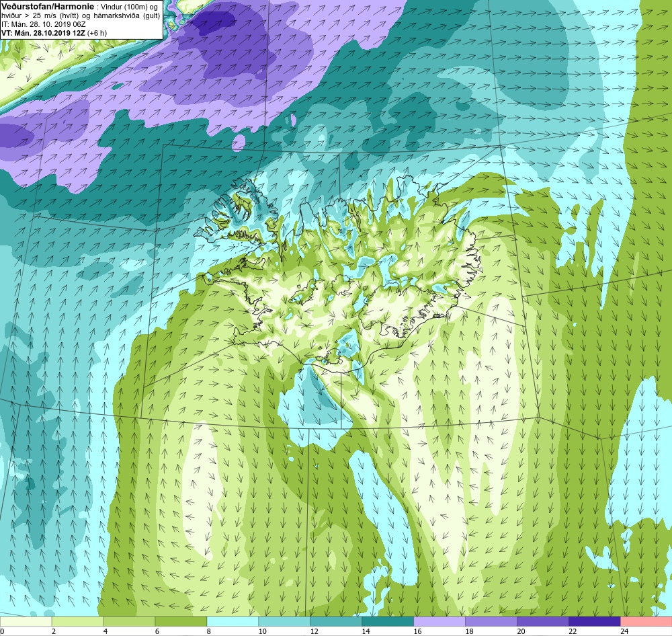Click the legend swatch between 0 and 2
Screen dimensions: 672x636
tap(26, 621)
